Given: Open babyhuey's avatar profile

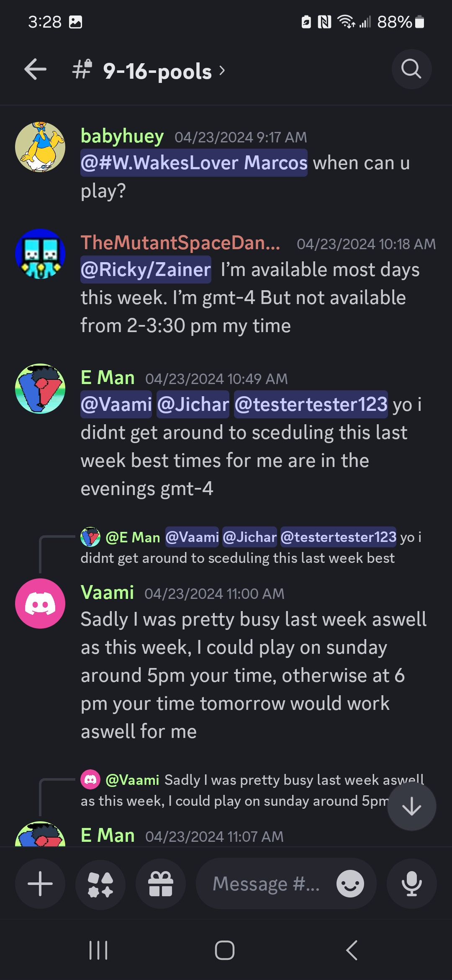Looking at the screenshot, I should tap(40, 147).
